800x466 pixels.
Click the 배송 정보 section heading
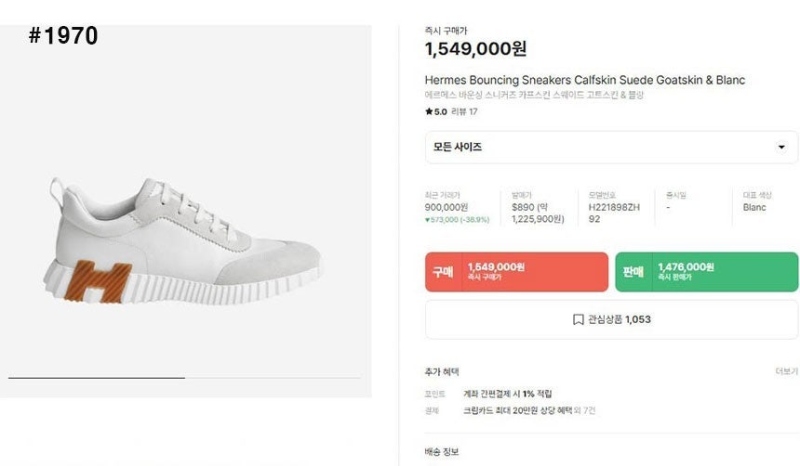click(x=442, y=452)
